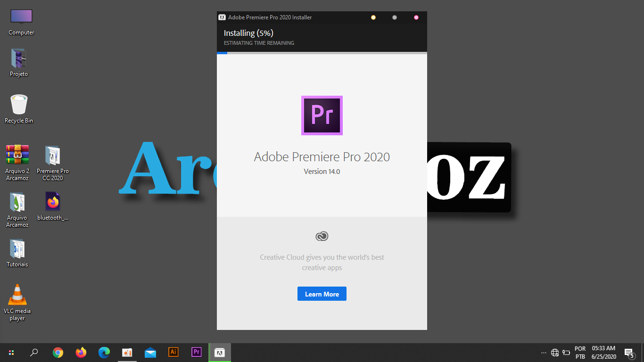This screenshot has height=362, width=644.
Task: Launch Google Chrome from taskbar
Action: 58,353
